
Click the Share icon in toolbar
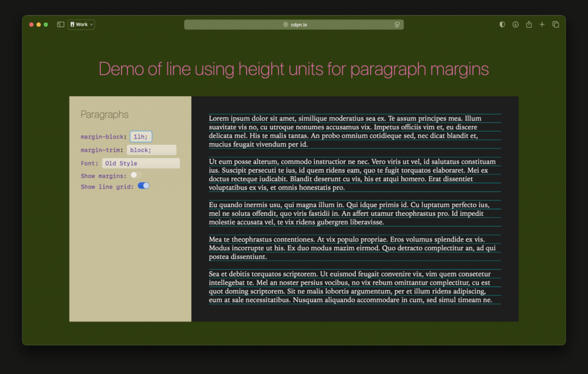[x=529, y=25]
